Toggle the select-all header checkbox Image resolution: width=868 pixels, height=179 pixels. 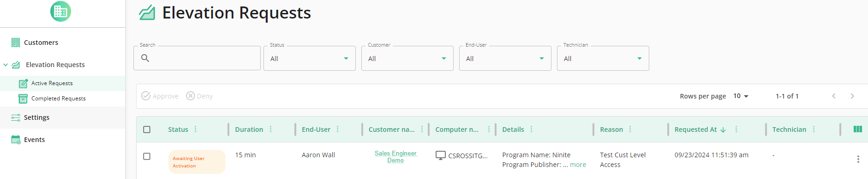click(147, 130)
